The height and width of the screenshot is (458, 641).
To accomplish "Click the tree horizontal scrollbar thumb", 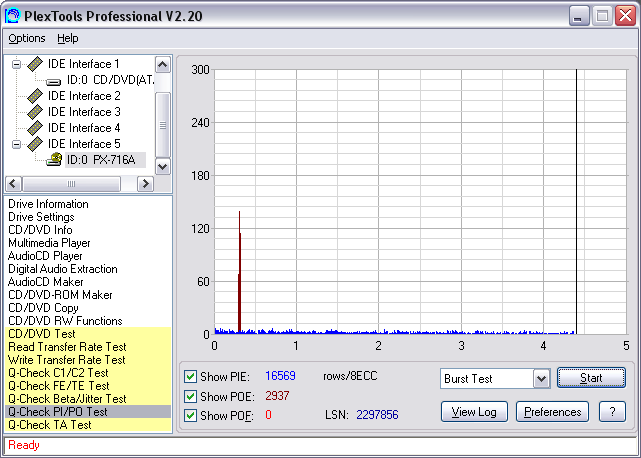I will 72,184.
